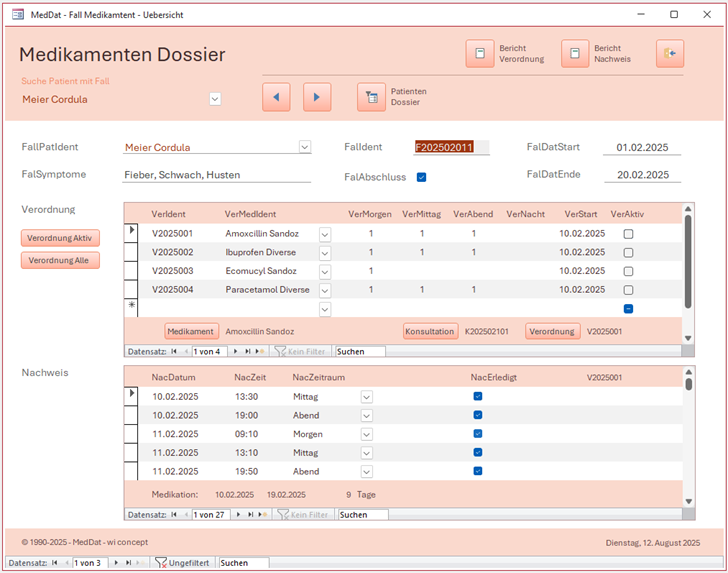Click the FalSymptome text field

coord(217,175)
